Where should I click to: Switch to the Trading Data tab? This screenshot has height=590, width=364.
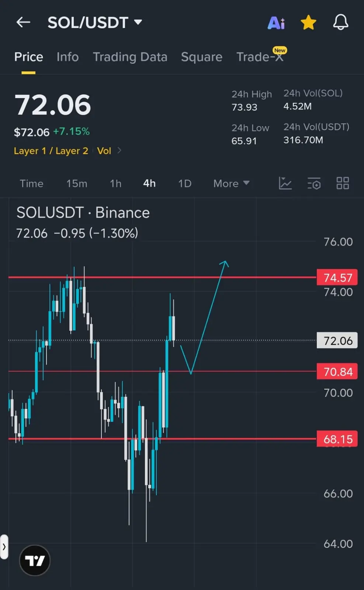click(130, 57)
